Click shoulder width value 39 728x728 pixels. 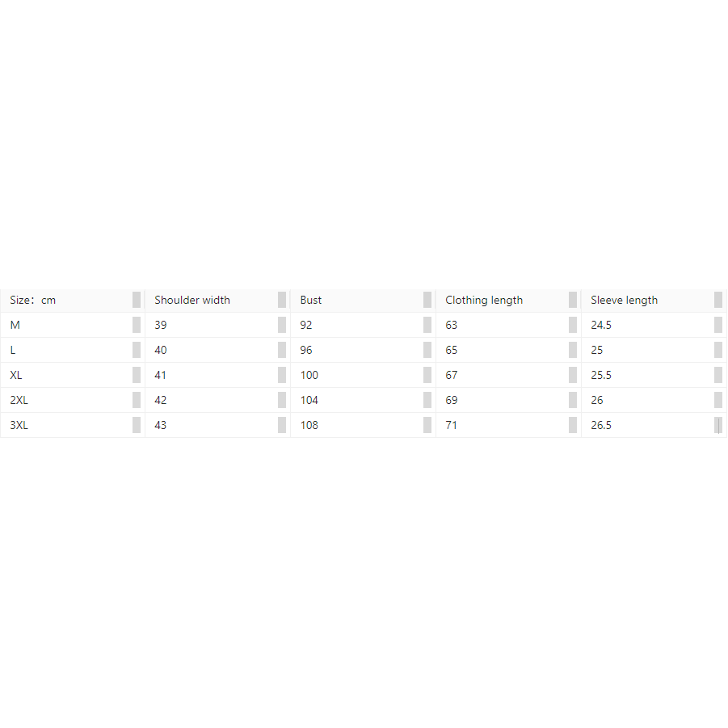click(161, 325)
